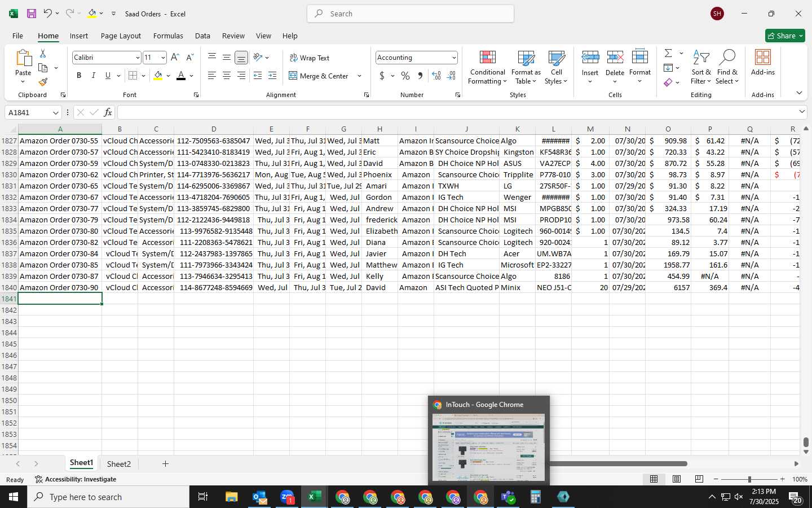Click the Fill down icon
This screenshot has width=812, height=508.
point(668,68)
